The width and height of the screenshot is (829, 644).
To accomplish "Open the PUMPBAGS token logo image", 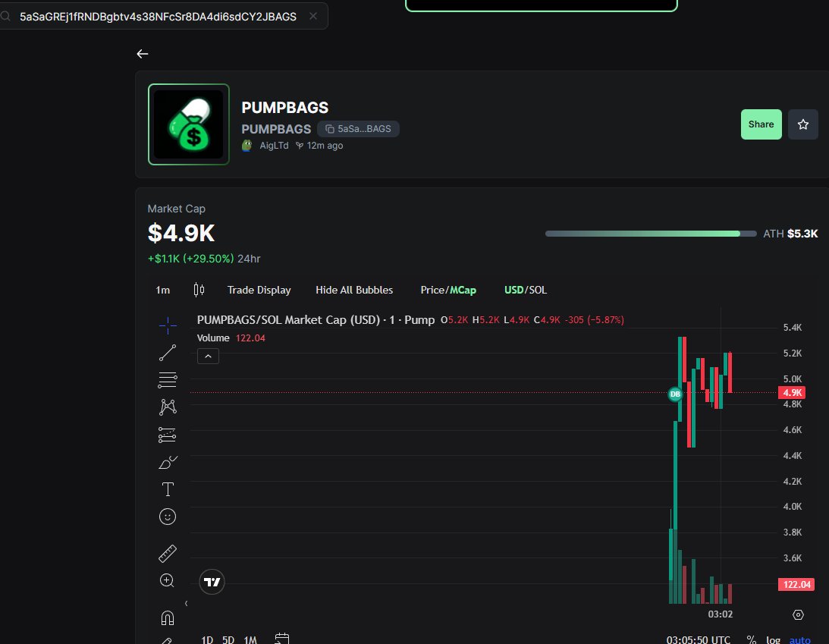I will 189,124.
